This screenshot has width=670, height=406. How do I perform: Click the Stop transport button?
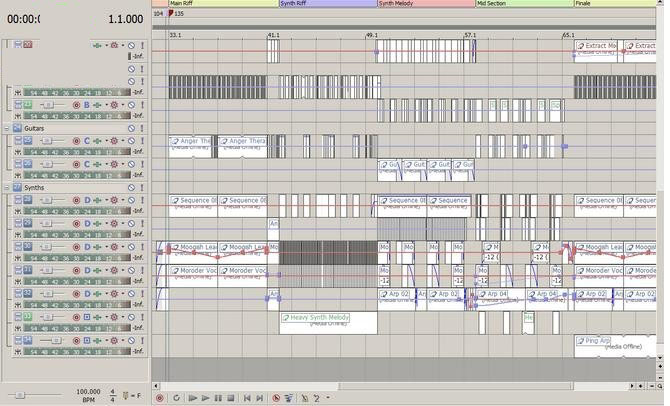[x=231, y=398]
